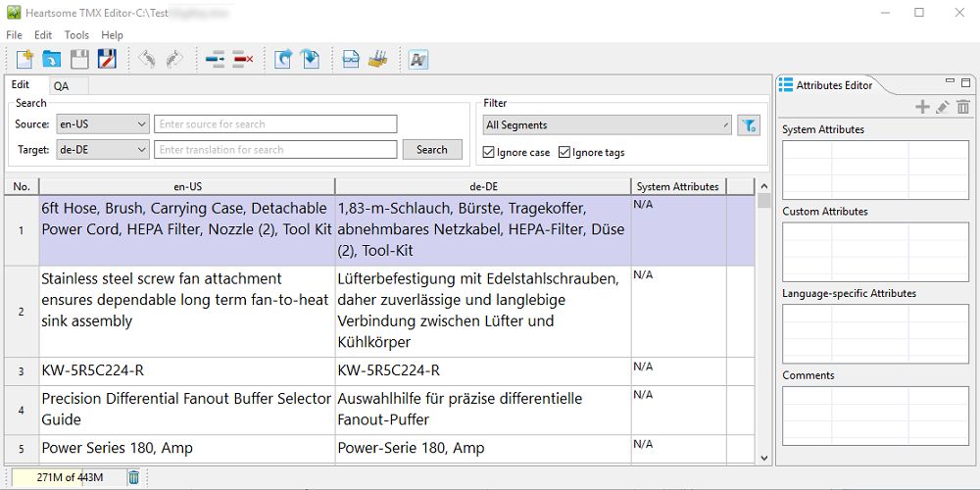
Task: Open the Tools menu
Action: 76,35
